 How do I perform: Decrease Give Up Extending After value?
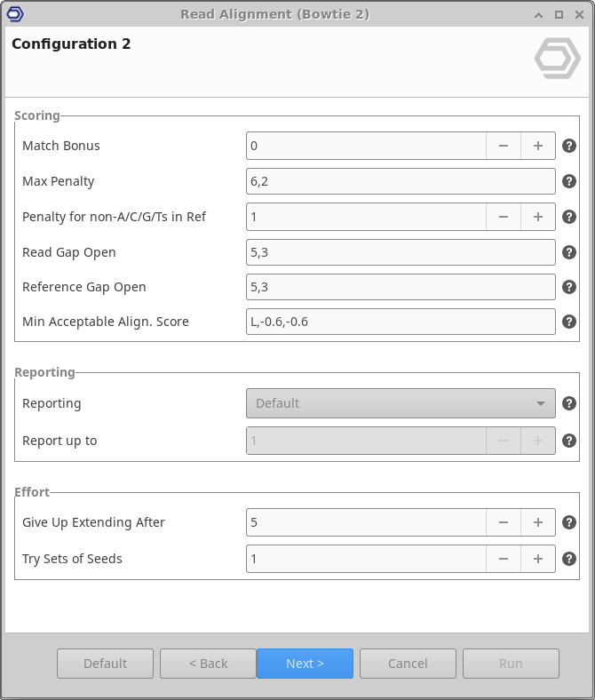click(x=504, y=522)
